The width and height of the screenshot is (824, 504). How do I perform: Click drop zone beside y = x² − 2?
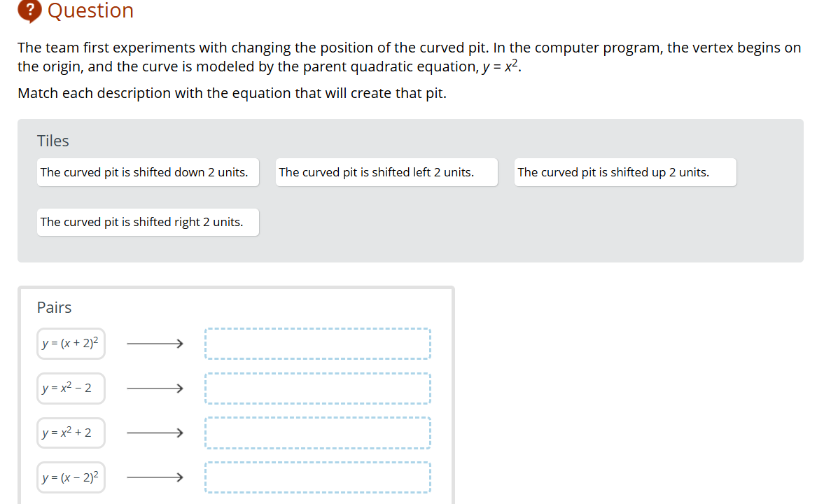pos(318,388)
